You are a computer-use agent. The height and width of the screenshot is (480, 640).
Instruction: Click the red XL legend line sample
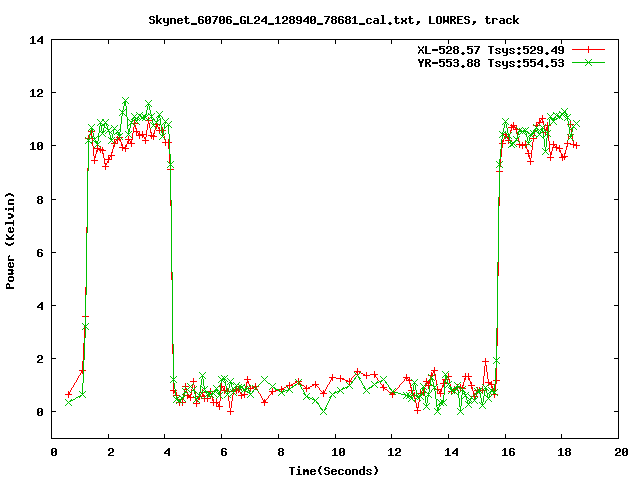click(x=588, y=50)
